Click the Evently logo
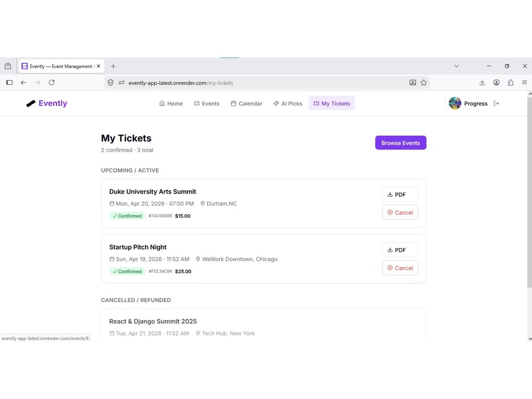The image size is (532, 399). click(x=47, y=104)
